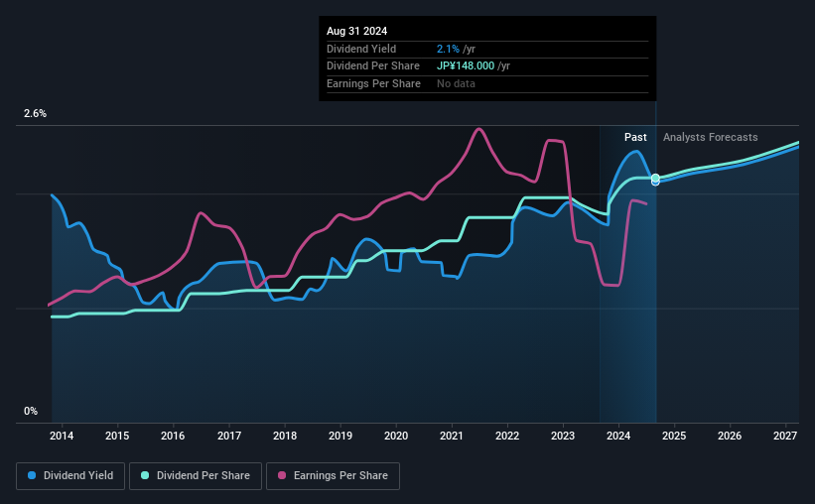This screenshot has width=815, height=504.
Task: Toggle the Dividend Per Share legend button
Action: (x=196, y=476)
